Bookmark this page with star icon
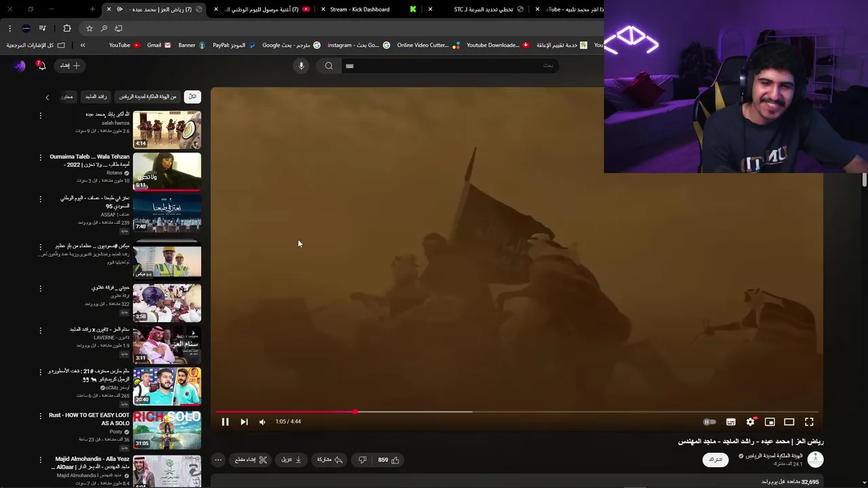 click(89, 28)
